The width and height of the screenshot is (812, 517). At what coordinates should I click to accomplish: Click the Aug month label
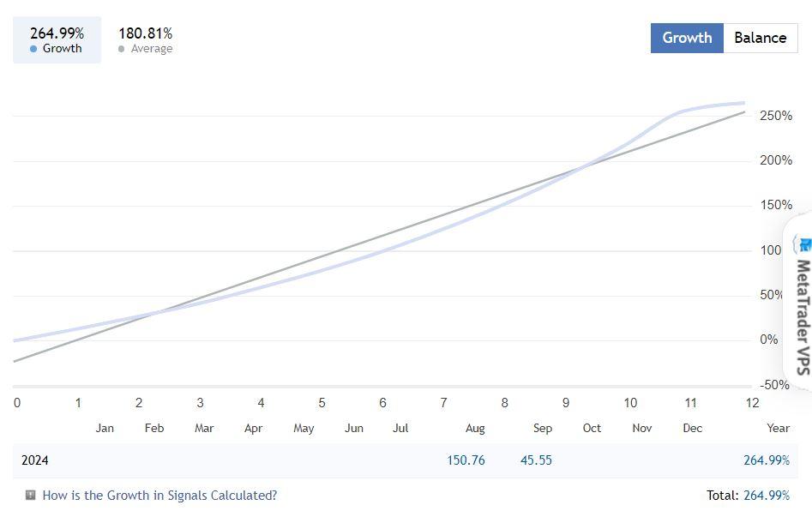pyautogui.click(x=475, y=428)
